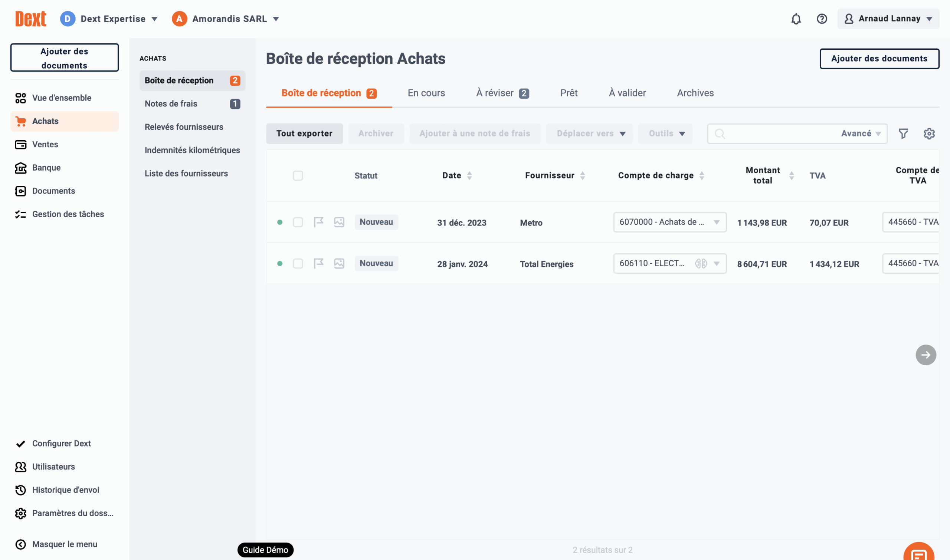Viewport: 950px width, 560px height.
Task: Open the chat widget orange button
Action: 919,552
